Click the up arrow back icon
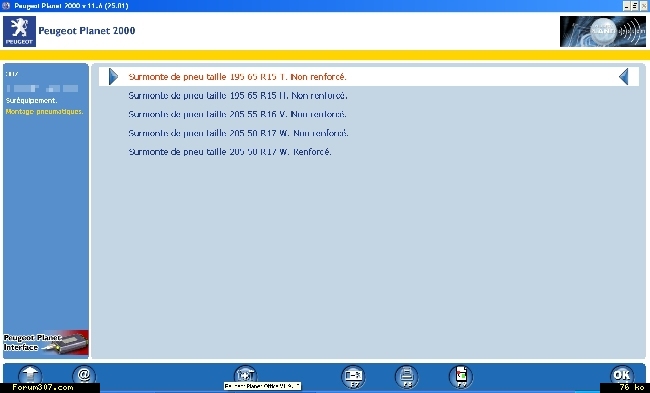The height and width of the screenshot is (393, 650). (x=30, y=375)
